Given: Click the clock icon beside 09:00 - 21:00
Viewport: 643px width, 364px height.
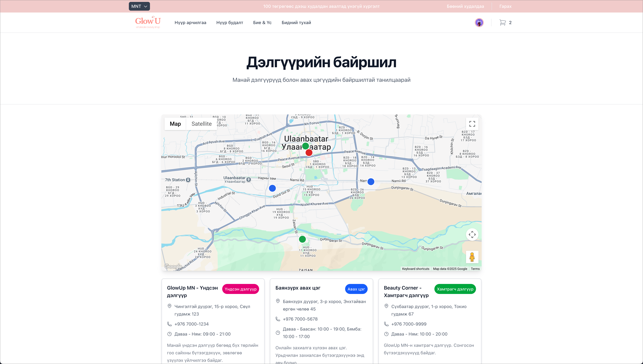Looking at the screenshot, I should pyautogui.click(x=169, y=334).
